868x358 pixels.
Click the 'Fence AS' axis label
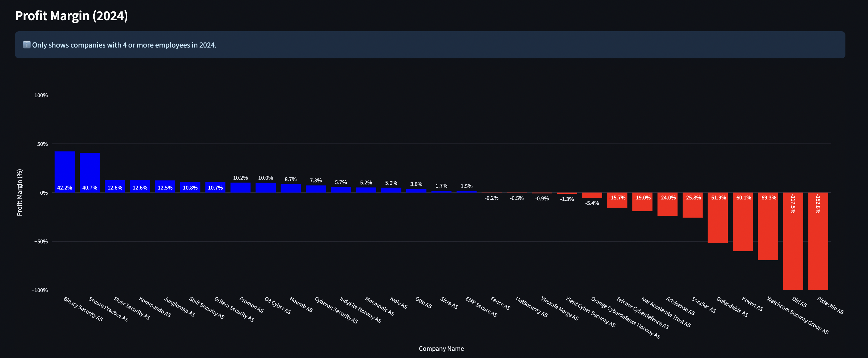tap(501, 303)
